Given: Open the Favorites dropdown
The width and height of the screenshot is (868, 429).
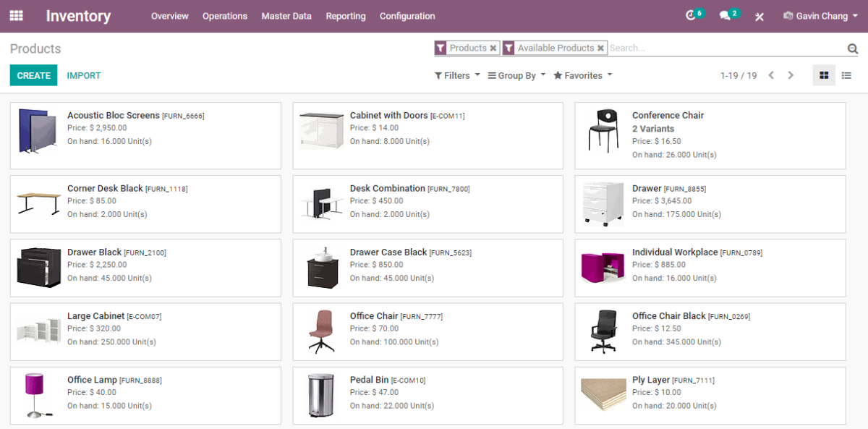Looking at the screenshot, I should 582,75.
